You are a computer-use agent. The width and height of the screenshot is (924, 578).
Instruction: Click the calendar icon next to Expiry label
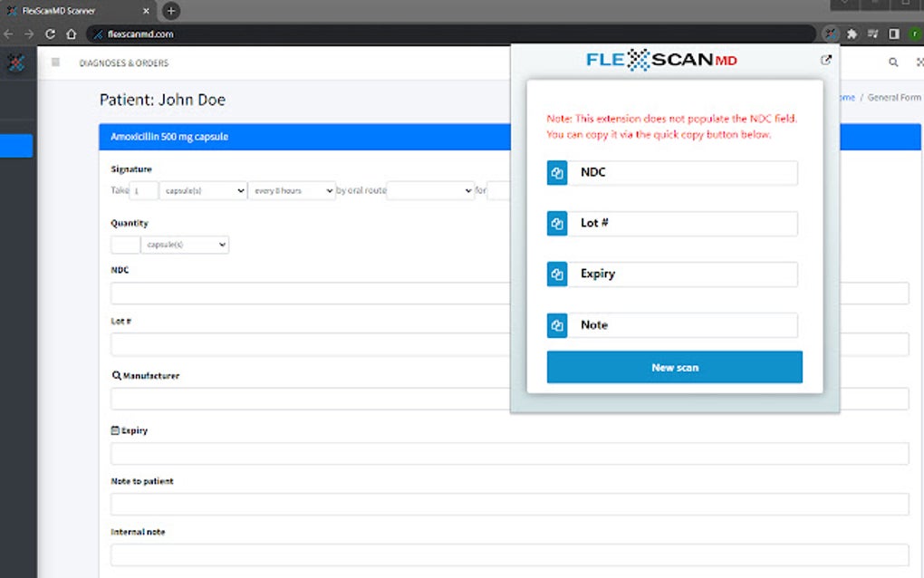coord(115,430)
